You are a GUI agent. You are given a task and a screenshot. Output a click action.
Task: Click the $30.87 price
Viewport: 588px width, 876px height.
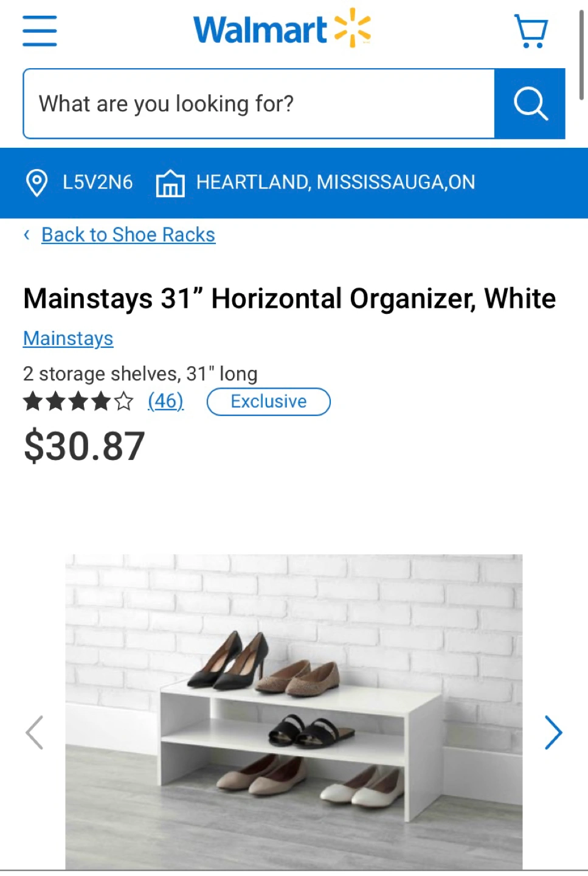pyautogui.click(x=85, y=447)
